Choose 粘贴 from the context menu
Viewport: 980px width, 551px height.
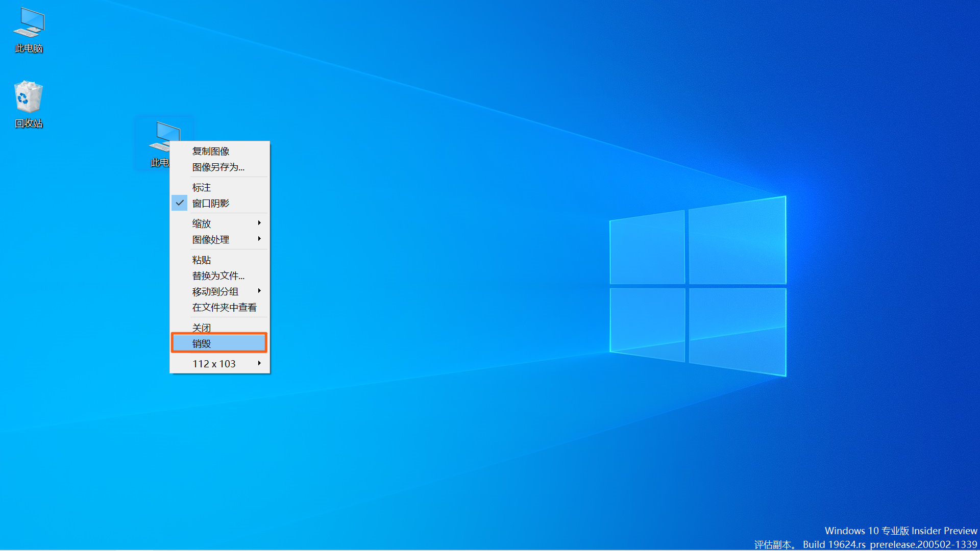click(x=219, y=260)
